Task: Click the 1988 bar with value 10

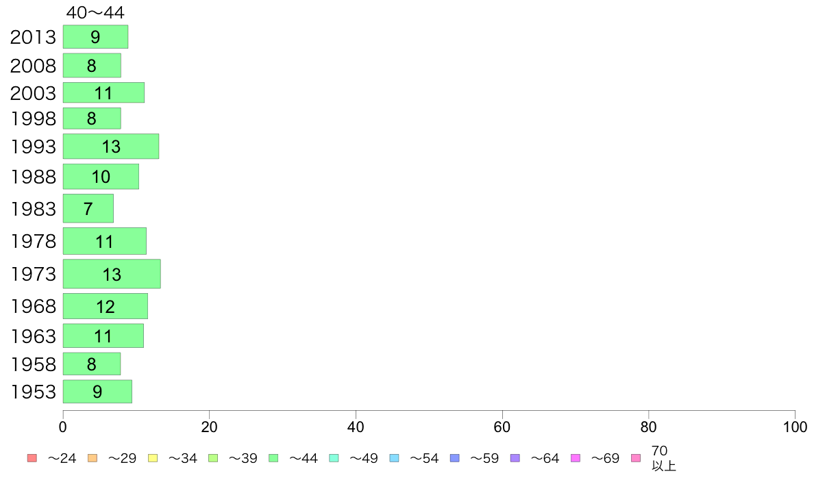Action: pyautogui.click(x=101, y=177)
